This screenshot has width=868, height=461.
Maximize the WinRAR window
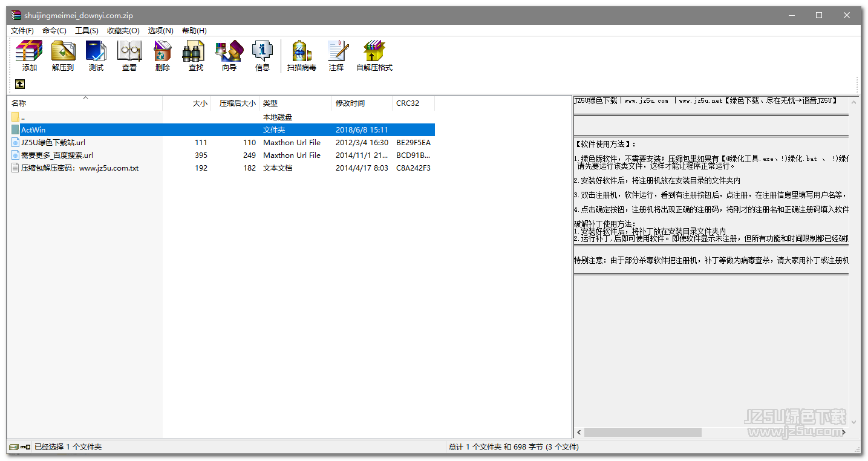coord(819,15)
